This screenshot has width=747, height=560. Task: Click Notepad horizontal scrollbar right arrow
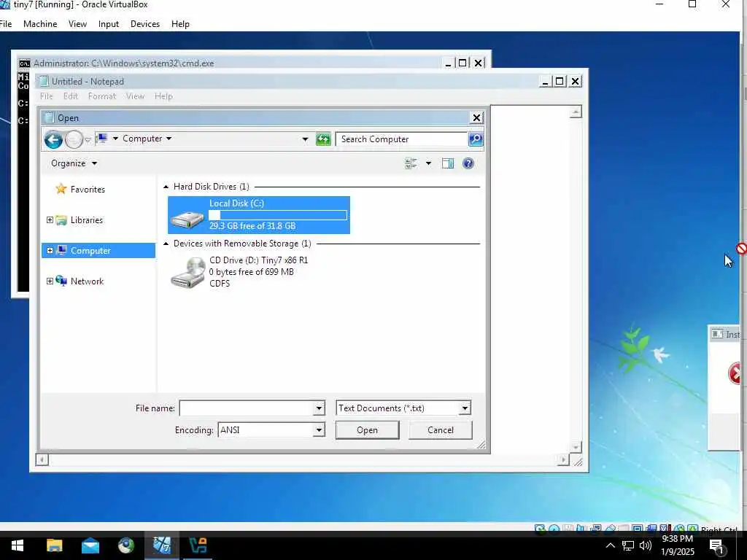(x=563, y=459)
